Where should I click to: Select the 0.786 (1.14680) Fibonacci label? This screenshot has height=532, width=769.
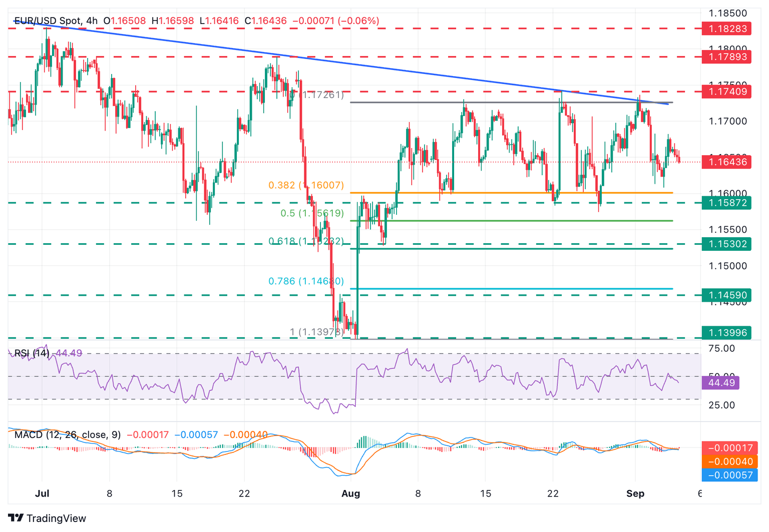306,281
